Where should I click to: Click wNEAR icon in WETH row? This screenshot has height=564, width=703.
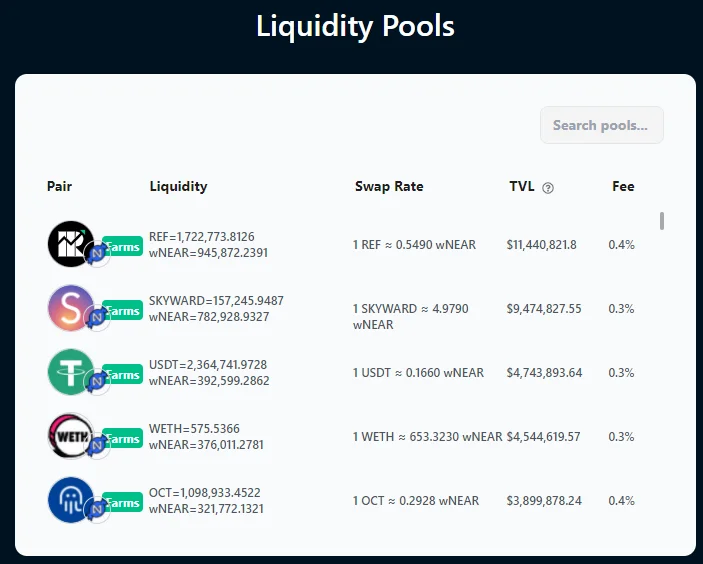tap(97, 446)
